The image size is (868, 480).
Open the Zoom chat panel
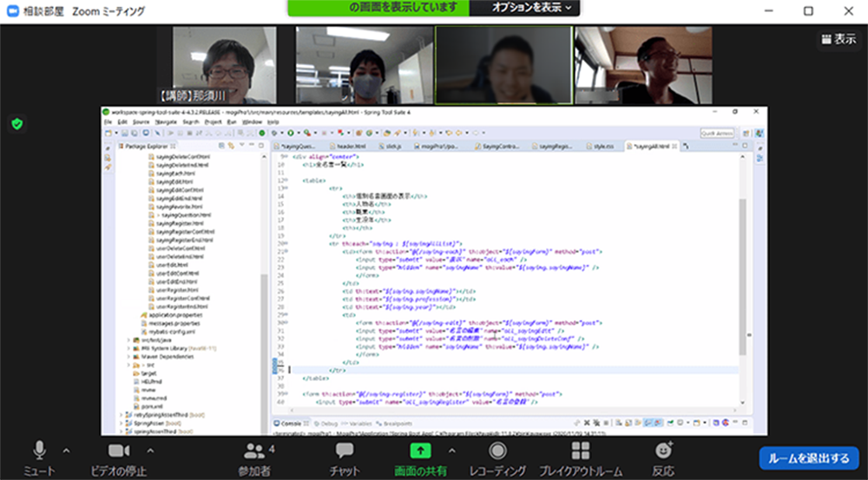345,459
